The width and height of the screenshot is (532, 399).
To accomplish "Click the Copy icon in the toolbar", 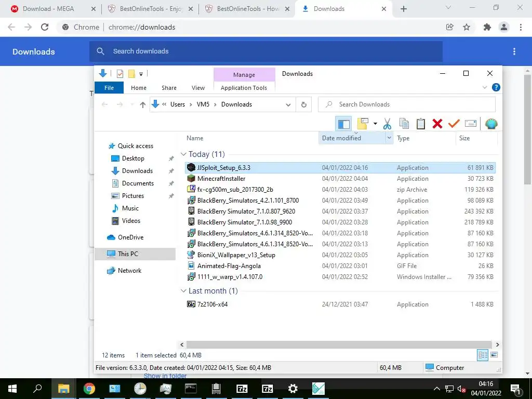I will point(404,124).
